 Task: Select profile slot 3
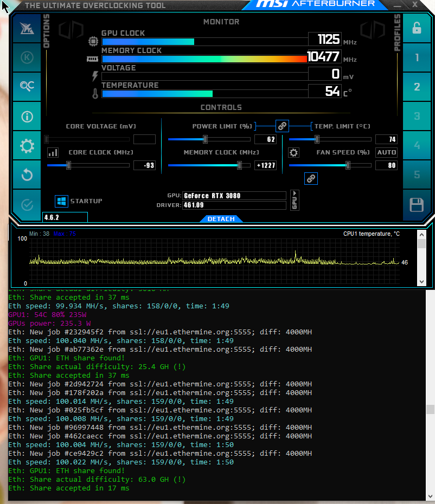click(x=417, y=116)
